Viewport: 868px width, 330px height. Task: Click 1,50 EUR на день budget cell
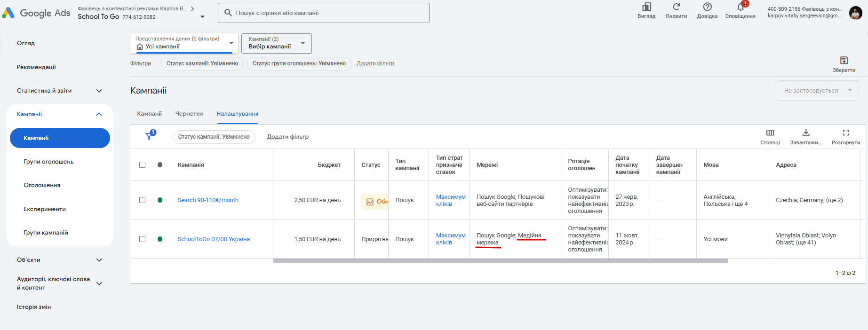click(318, 239)
